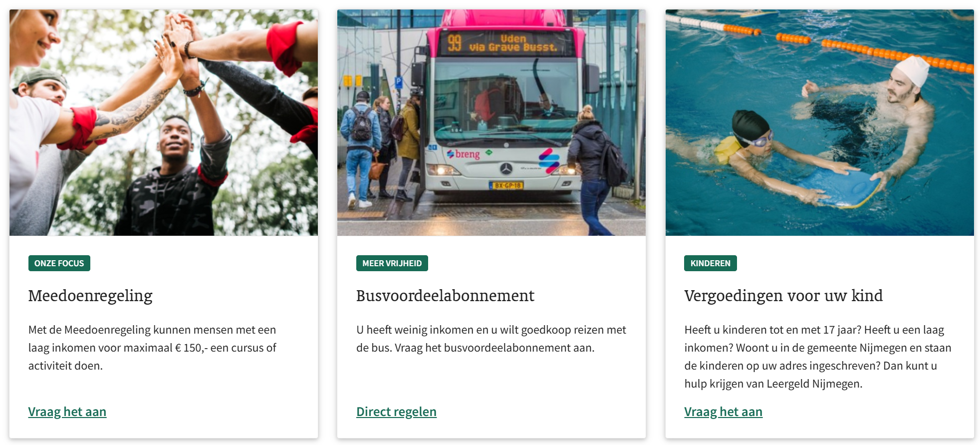
Task: Select the ONZE FOCUS tag
Action: (59, 263)
